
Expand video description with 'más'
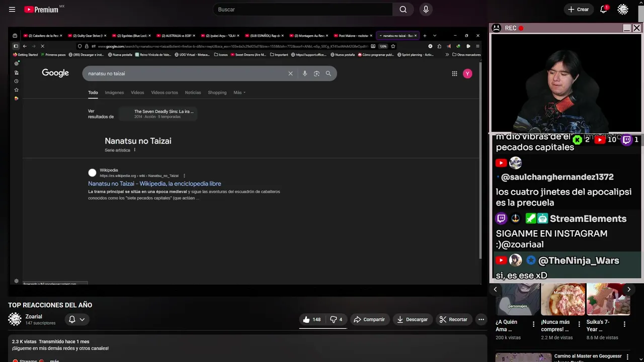(x=54, y=360)
